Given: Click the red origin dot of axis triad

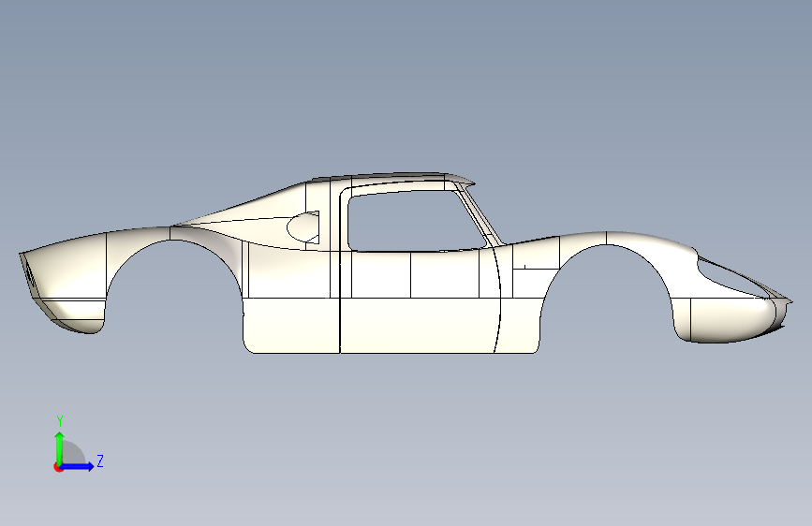Looking at the screenshot, I should 58,467.
